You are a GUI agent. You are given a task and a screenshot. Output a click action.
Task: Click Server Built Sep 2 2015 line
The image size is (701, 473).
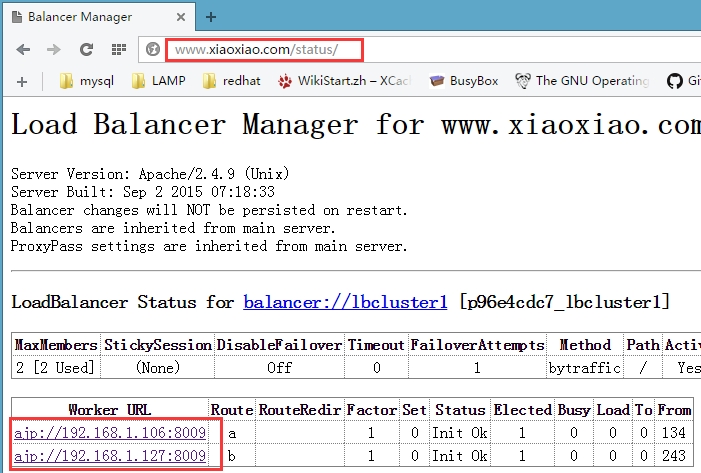143,192
